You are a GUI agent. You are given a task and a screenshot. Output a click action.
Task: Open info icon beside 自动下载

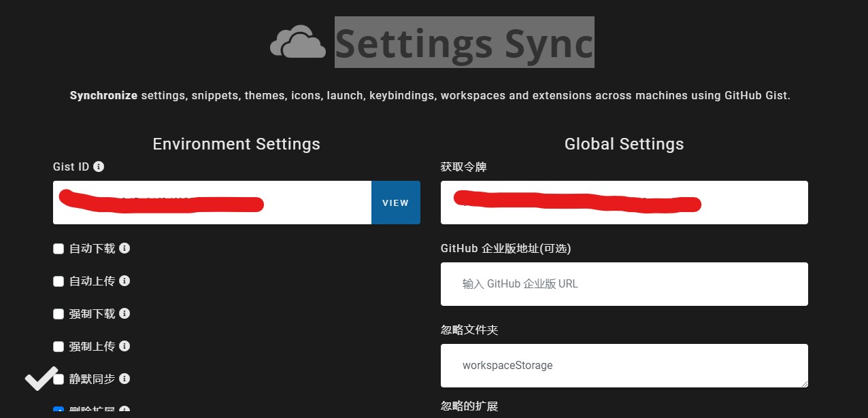tap(124, 248)
